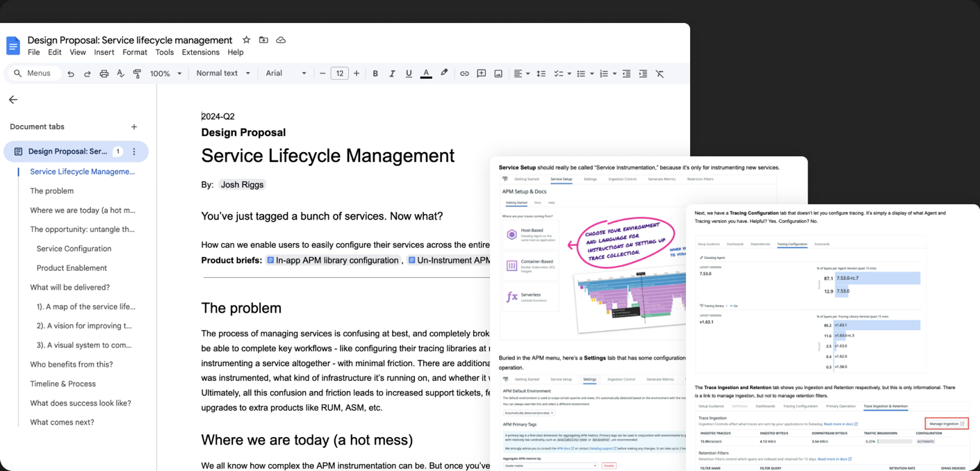Go to 'The problem' in the outline
Image resolution: width=980 pixels, height=471 pixels.
pyautogui.click(x=52, y=191)
